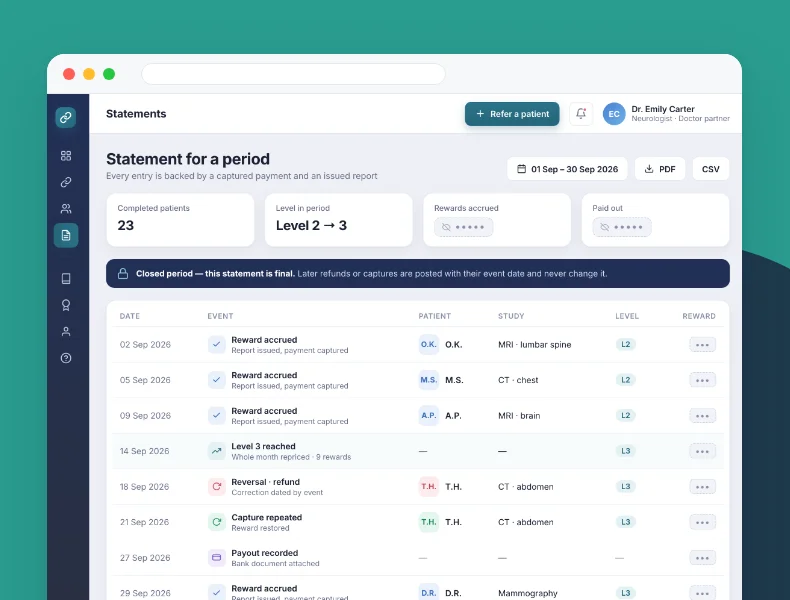Click 'CT · chest' study cell
The height and width of the screenshot is (600, 790).
pos(518,380)
